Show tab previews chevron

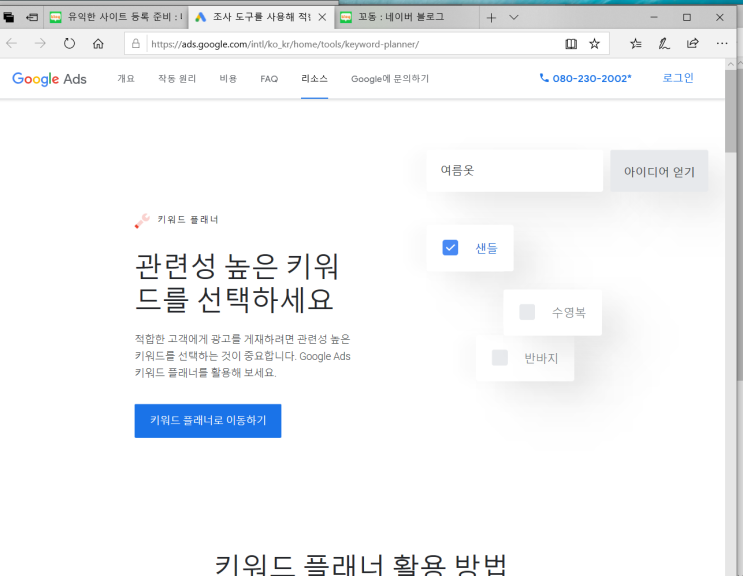click(514, 18)
